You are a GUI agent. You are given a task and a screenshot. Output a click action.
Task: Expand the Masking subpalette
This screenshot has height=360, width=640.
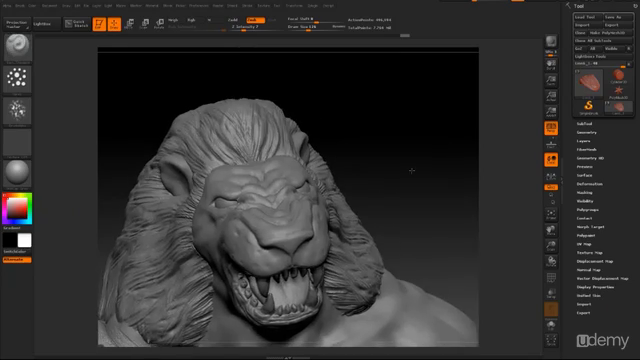pyautogui.click(x=584, y=192)
